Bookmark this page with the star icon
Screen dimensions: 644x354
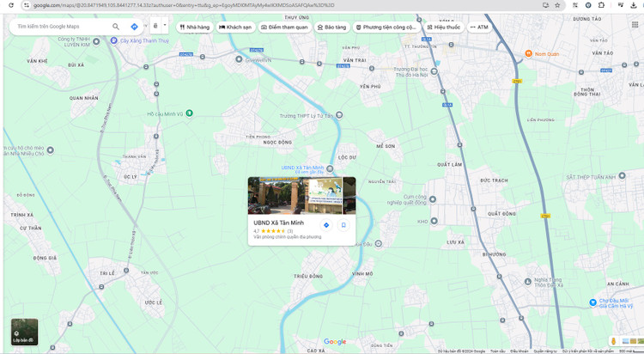click(557, 5)
